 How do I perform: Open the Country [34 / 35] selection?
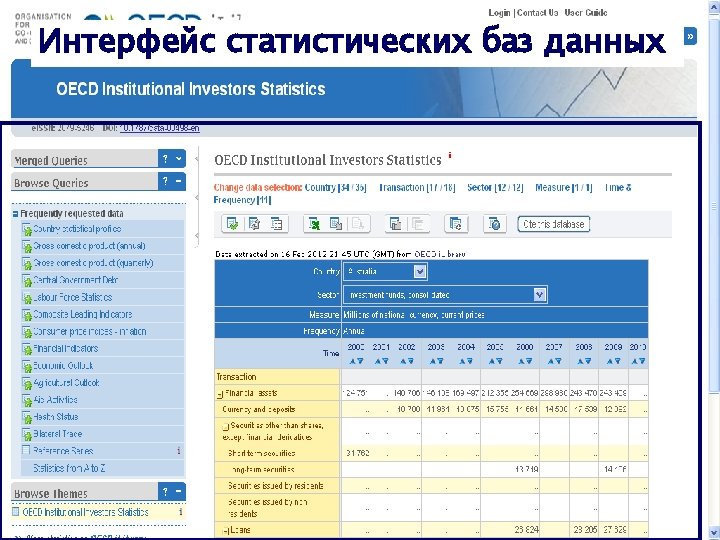[336, 187]
